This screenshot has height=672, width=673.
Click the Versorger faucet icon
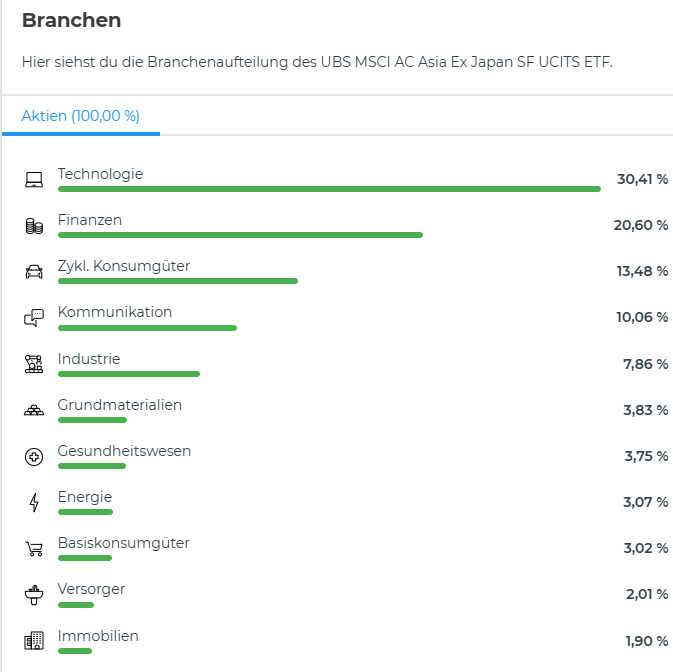(34, 594)
